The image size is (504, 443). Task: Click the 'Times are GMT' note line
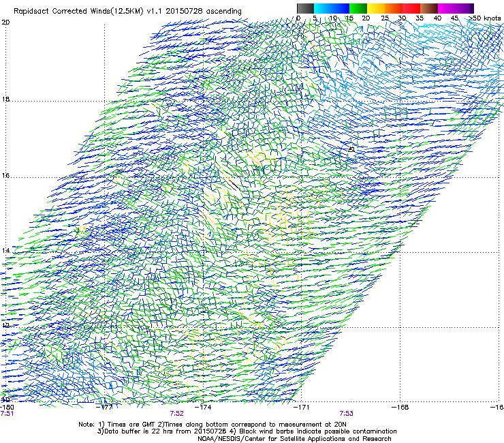[x=212, y=425]
